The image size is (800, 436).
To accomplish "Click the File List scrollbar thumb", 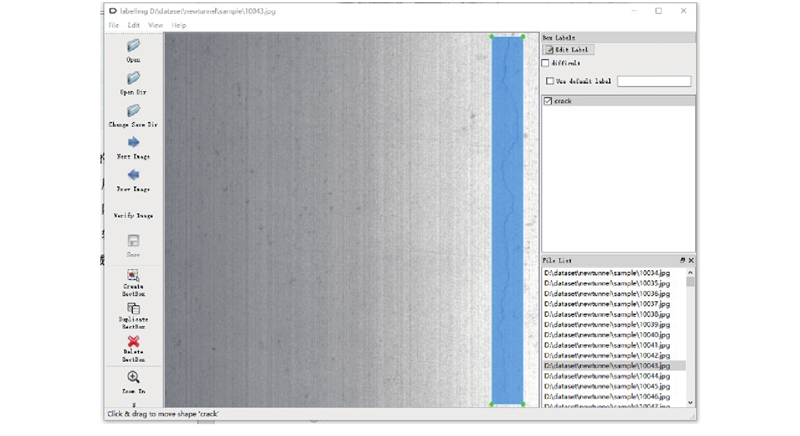I will (x=690, y=282).
